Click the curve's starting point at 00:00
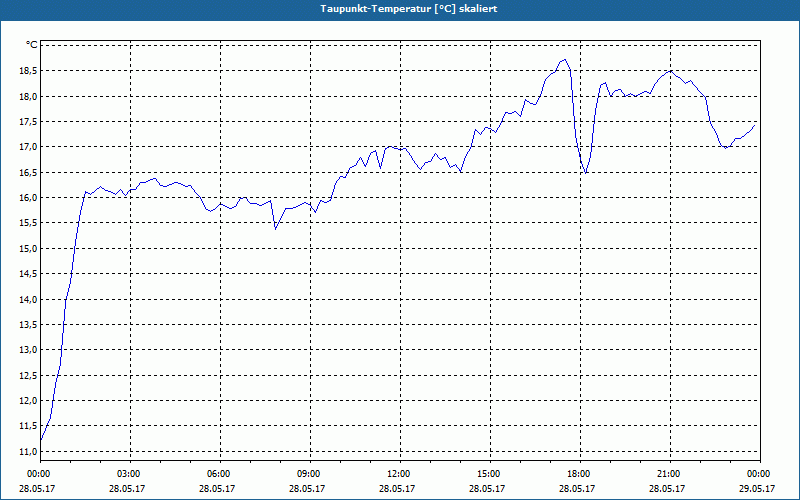The image size is (800, 500). (41, 439)
